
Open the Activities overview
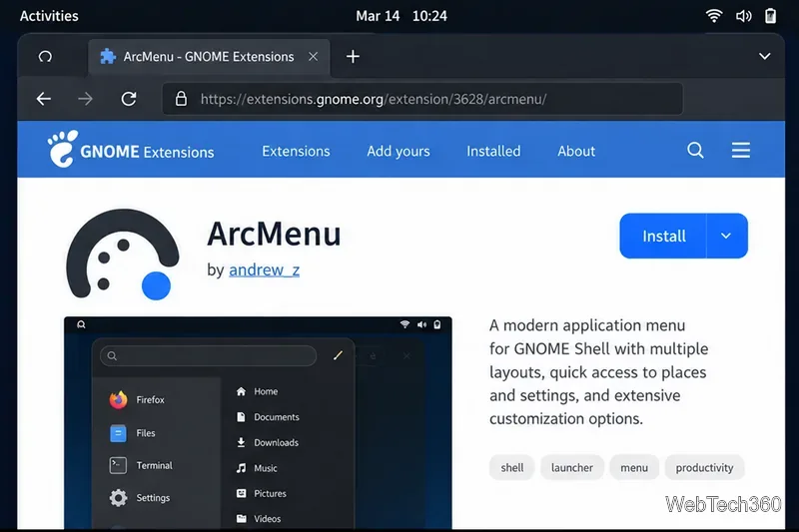coord(49,16)
